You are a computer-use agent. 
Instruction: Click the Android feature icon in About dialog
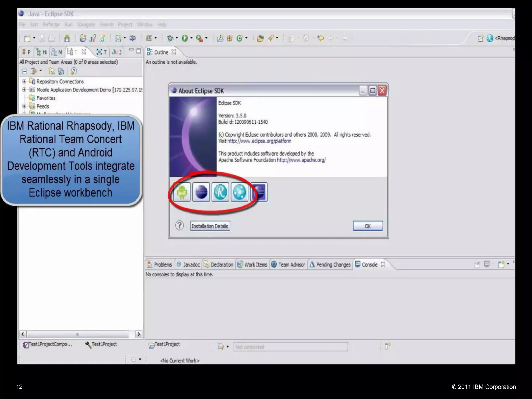(x=182, y=192)
